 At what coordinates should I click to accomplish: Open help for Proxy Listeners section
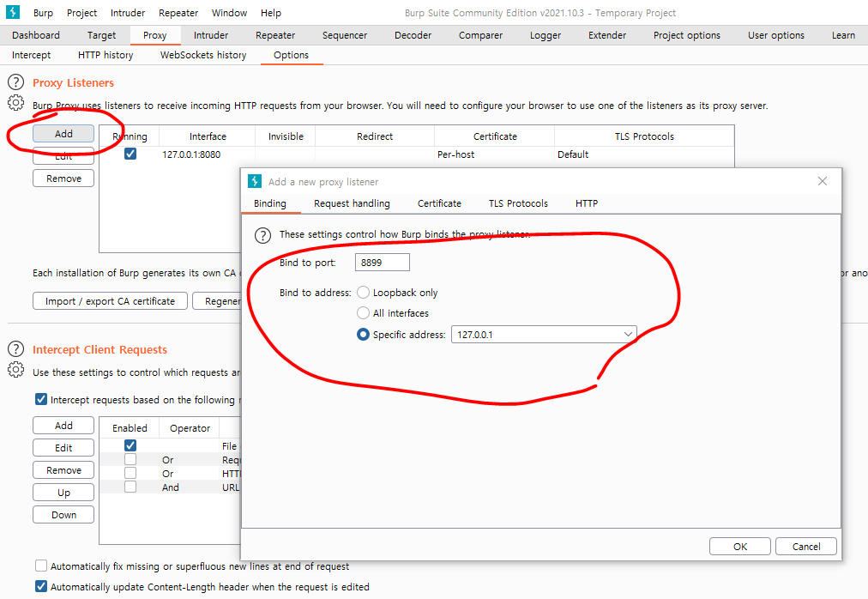coord(15,82)
